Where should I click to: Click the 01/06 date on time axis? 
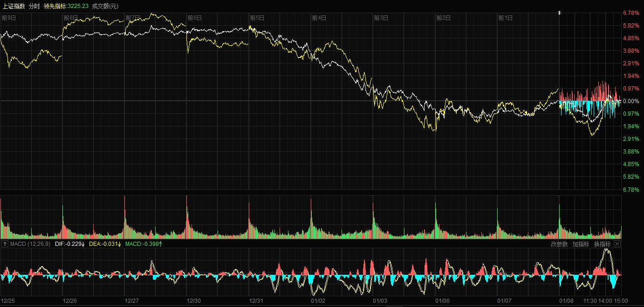(x=443, y=301)
